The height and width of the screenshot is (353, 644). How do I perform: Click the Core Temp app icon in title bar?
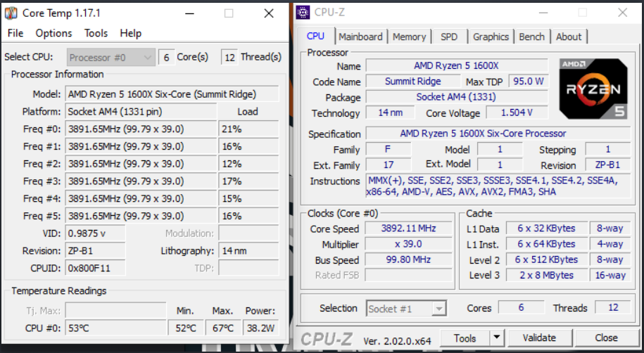[x=11, y=13]
